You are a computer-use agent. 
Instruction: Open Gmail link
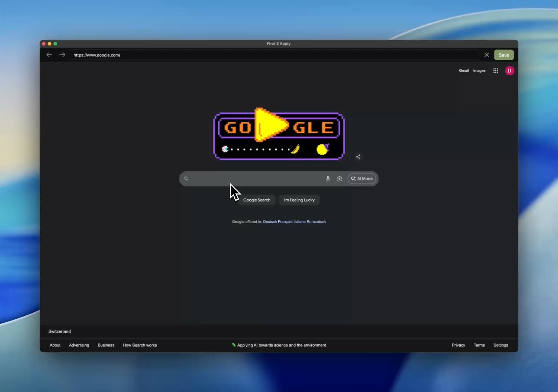(x=464, y=71)
